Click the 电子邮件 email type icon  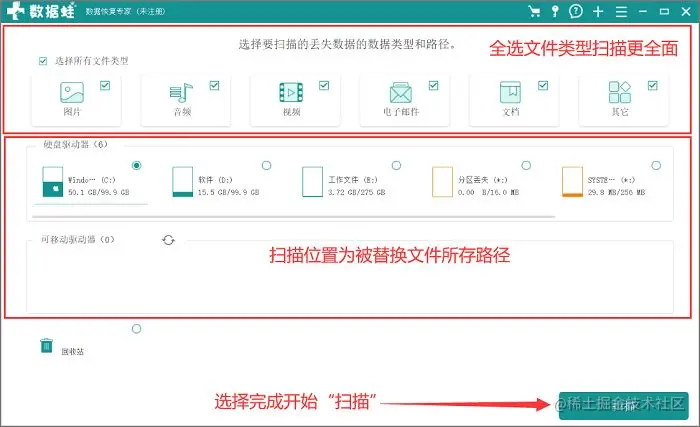coord(400,92)
